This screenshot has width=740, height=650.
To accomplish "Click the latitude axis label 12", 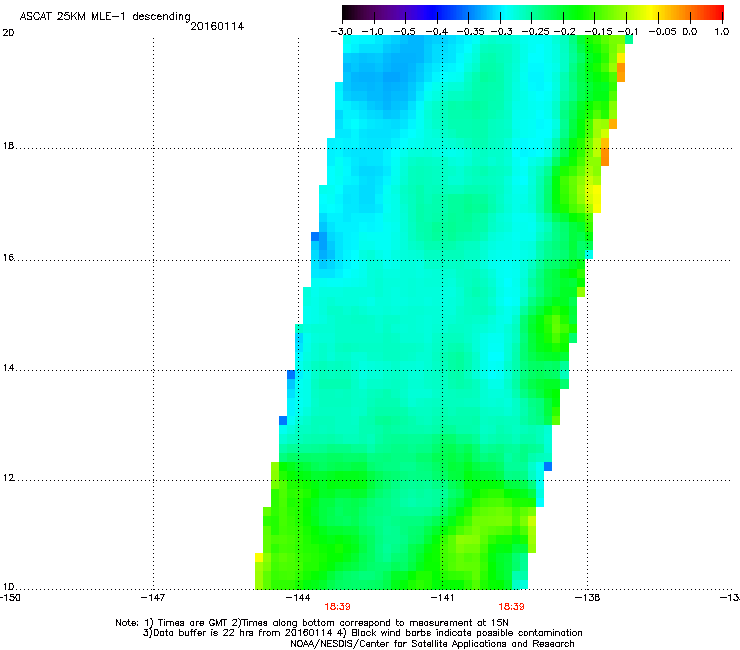I will pyautogui.click(x=8, y=478).
